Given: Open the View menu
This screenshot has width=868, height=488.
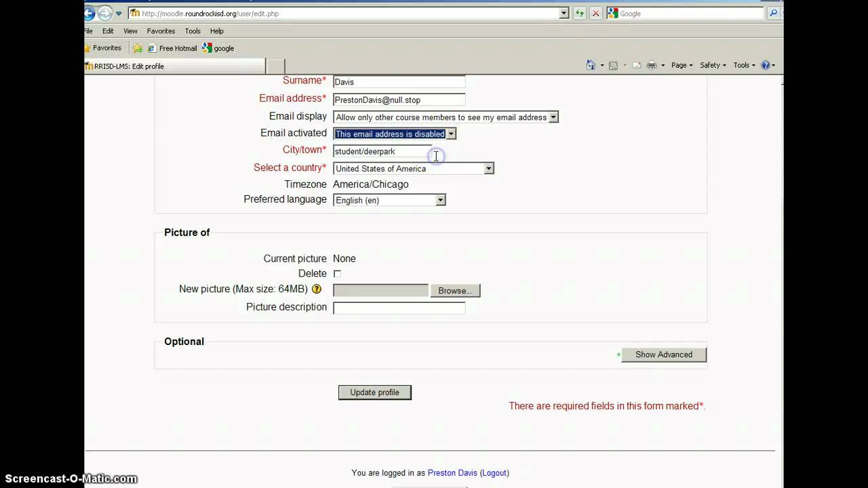Looking at the screenshot, I should (130, 31).
